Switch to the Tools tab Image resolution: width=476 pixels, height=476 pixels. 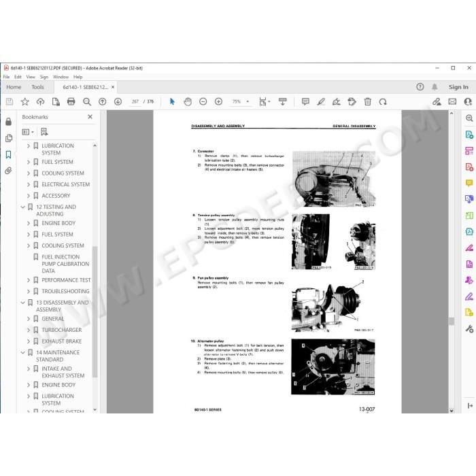pyautogui.click(x=37, y=87)
